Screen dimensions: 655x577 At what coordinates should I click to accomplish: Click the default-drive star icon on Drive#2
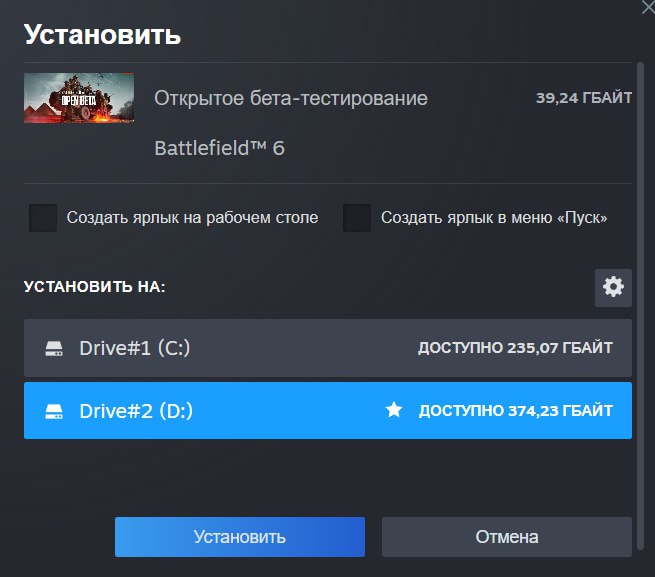(394, 410)
